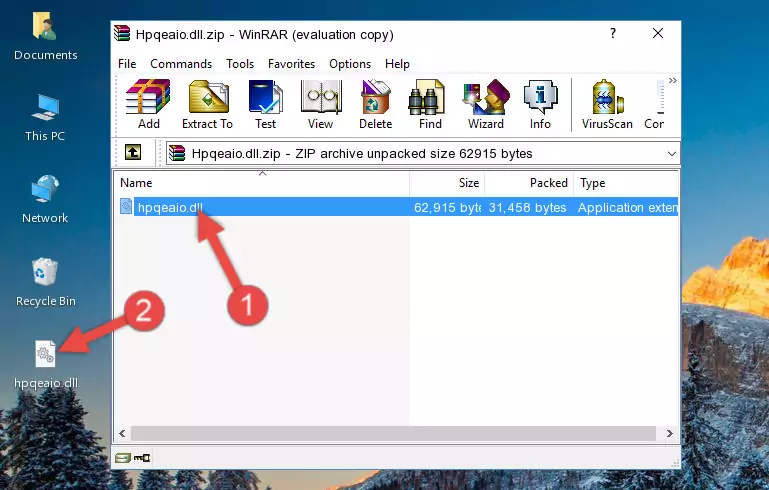The image size is (769, 490).
Task: Close the WinRAR window
Action: (x=658, y=33)
